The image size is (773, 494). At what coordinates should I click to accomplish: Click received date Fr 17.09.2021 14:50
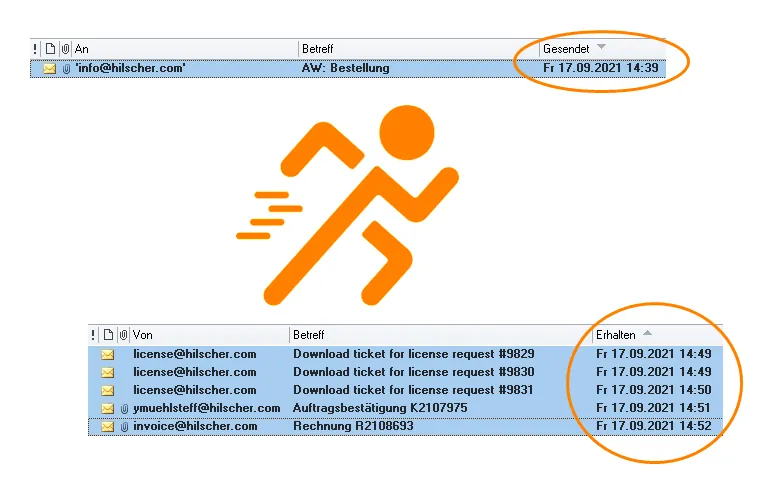[654, 390]
